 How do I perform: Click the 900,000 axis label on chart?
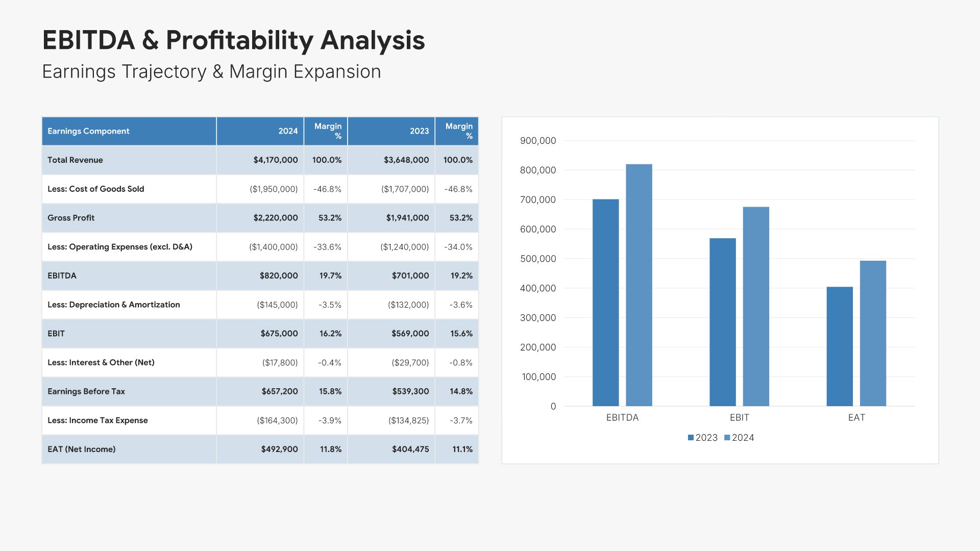(538, 141)
